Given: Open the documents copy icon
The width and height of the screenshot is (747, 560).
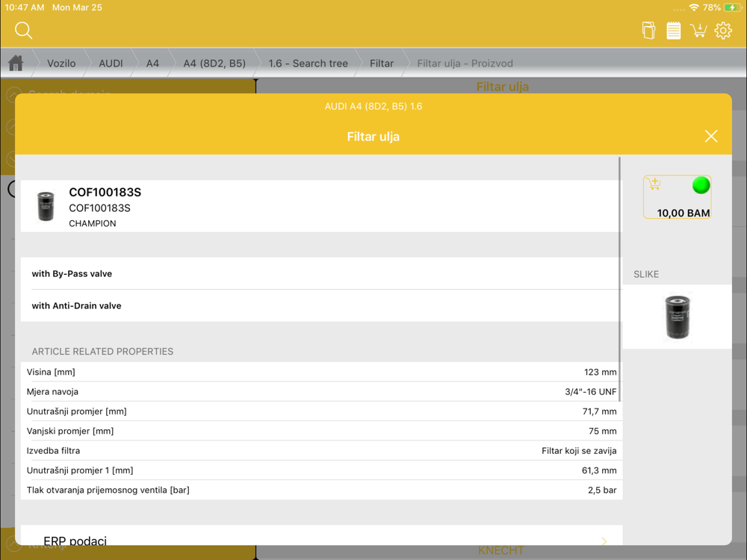Looking at the screenshot, I should click(648, 31).
